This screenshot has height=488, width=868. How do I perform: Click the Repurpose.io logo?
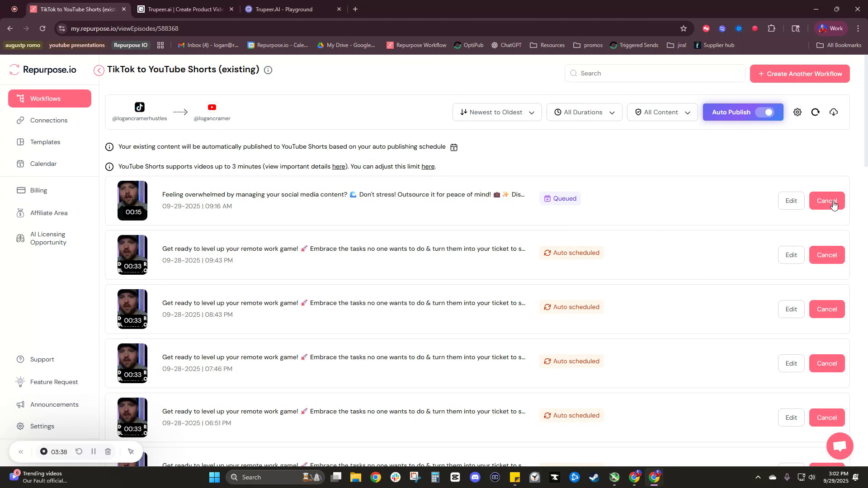pos(43,69)
